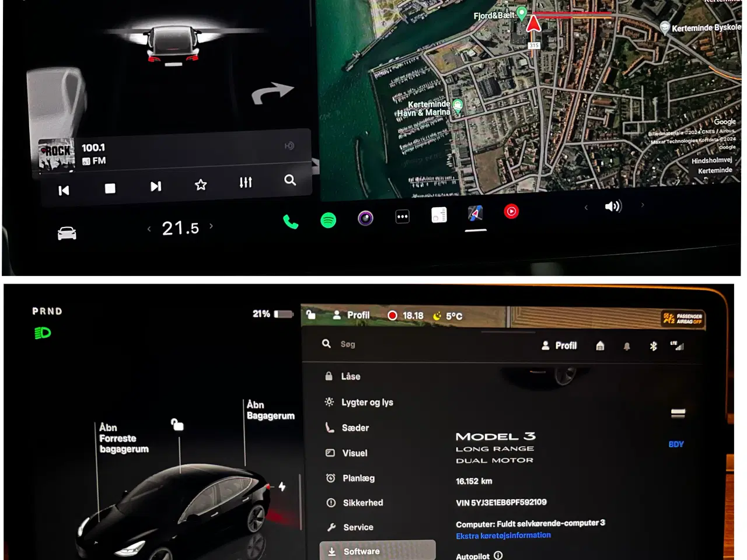The height and width of the screenshot is (560, 747).
Task: Decrease cabin temperature with left arrow
Action: pyautogui.click(x=149, y=229)
